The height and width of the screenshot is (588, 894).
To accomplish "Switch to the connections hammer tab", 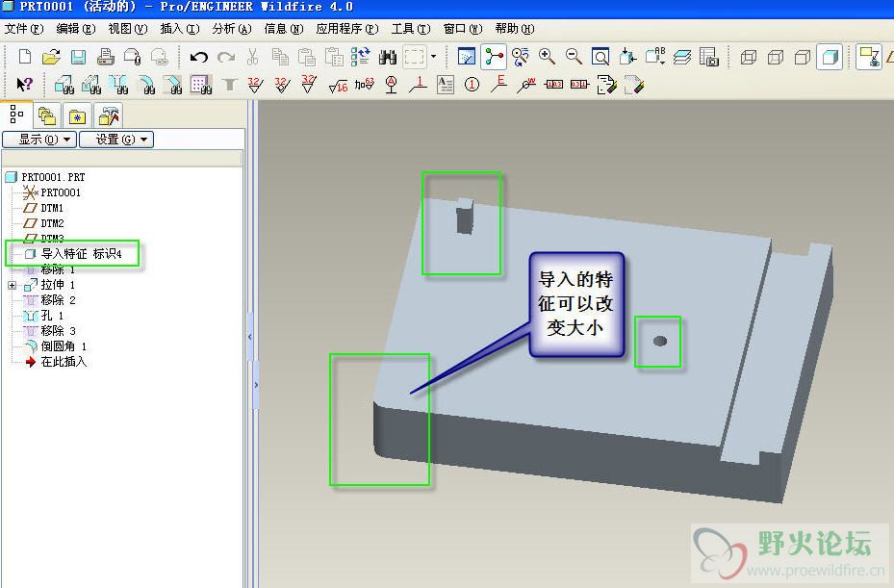I will click(x=108, y=116).
